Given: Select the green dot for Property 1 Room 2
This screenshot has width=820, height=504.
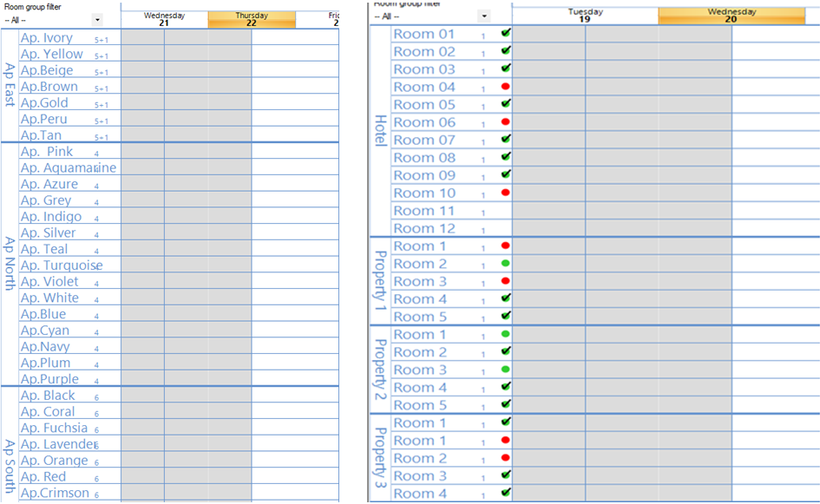Looking at the screenshot, I should click(505, 263).
